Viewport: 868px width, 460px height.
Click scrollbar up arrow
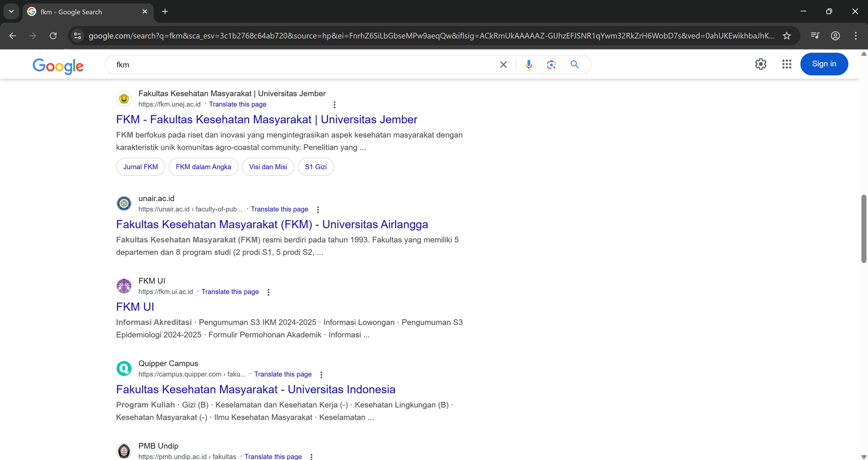pos(864,54)
